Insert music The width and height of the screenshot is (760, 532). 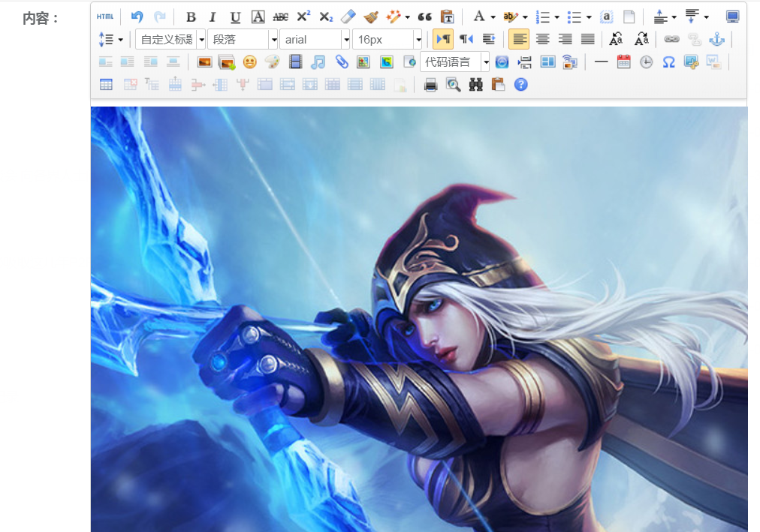click(x=318, y=62)
